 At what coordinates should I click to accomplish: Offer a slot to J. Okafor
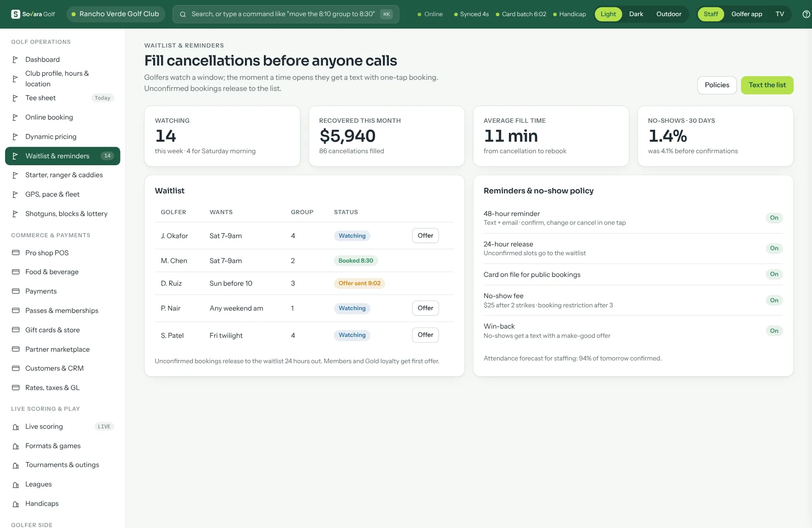tap(425, 236)
